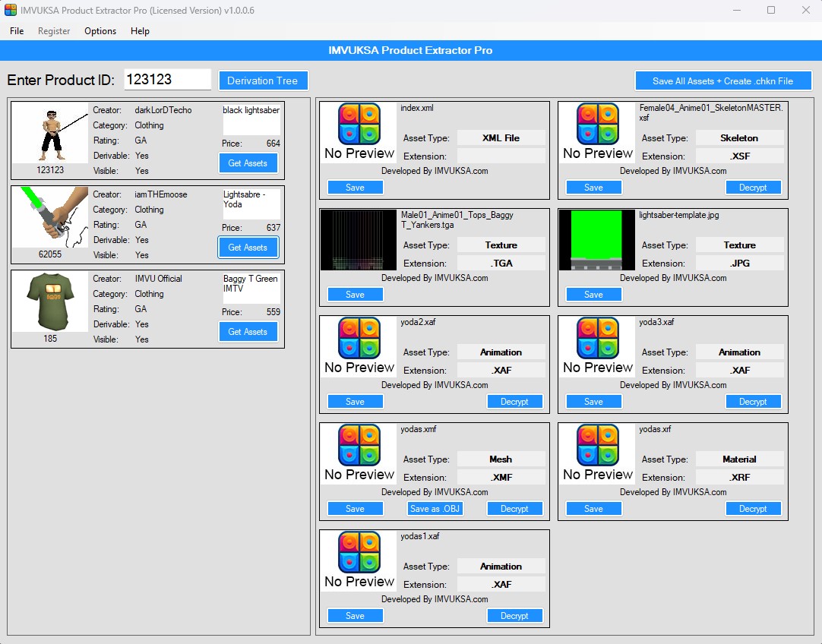The image size is (822, 644).
Task: Click the yoda3.xaf file name
Action: pos(656,322)
